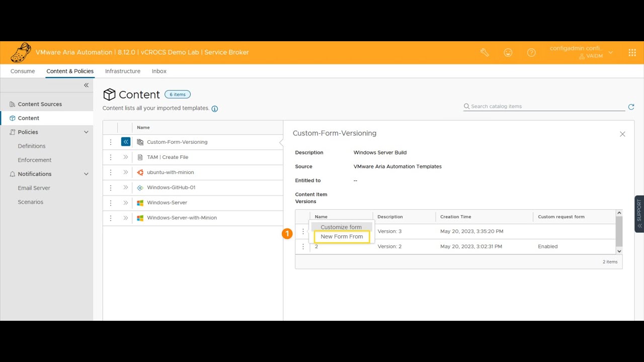The height and width of the screenshot is (362, 644).
Task: Click the info icon beside imported templates text
Action: tap(215, 109)
